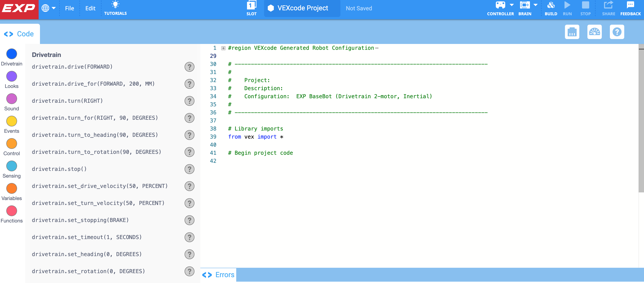The height and width of the screenshot is (283, 644).
Task: Click drivetrain.set_heading(0, DEGREES) command
Action: pyautogui.click(x=87, y=254)
